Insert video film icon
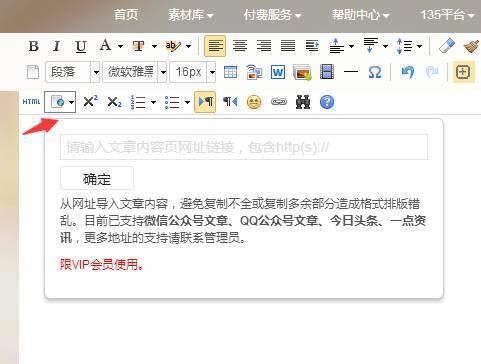The height and width of the screenshot is (364, 481). coord(327,72)
